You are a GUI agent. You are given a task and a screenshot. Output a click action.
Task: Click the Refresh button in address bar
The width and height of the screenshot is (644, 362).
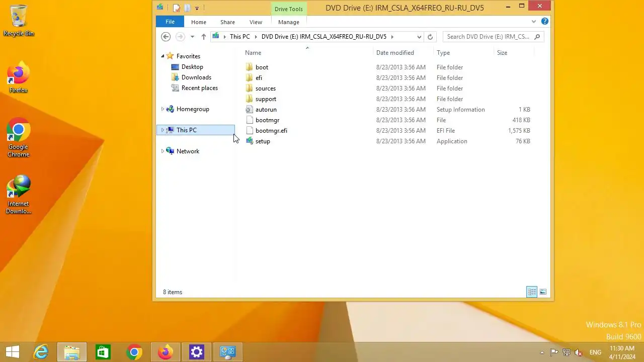(x=430, y=37)
